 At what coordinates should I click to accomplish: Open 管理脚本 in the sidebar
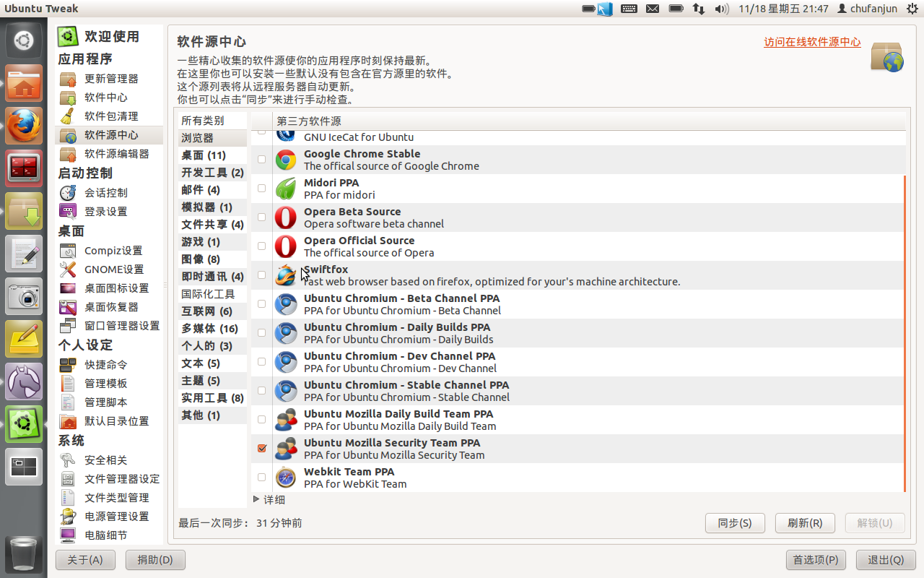point(110,402)
